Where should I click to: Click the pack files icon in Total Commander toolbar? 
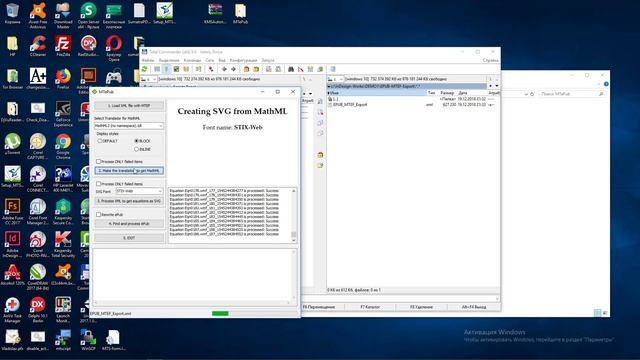tap(246, 69)
